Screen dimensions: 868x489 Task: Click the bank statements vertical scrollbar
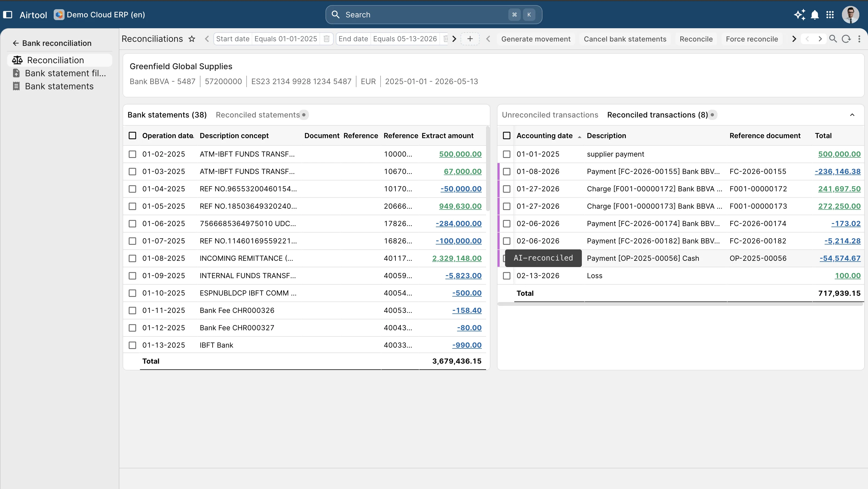pos(488,169)
